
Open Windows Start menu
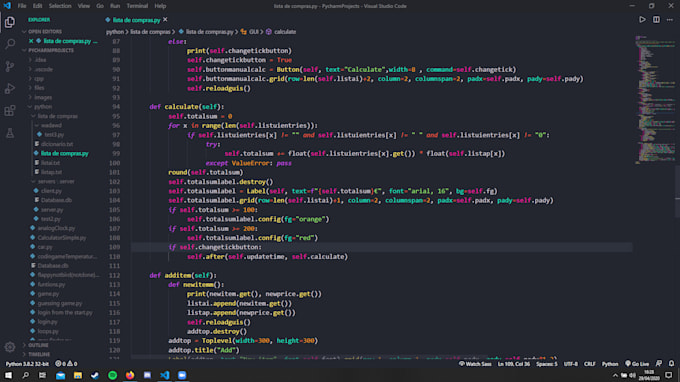pyautogui.click(x=8, y=375)
